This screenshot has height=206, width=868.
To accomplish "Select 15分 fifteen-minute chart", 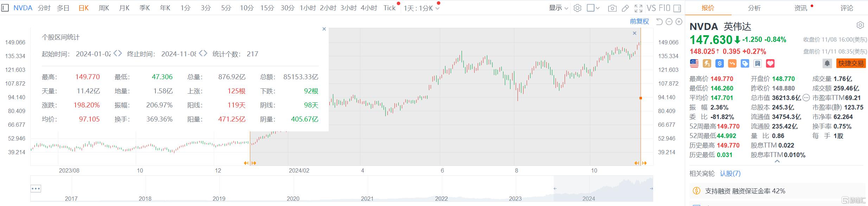I will [x=267, y=8].
